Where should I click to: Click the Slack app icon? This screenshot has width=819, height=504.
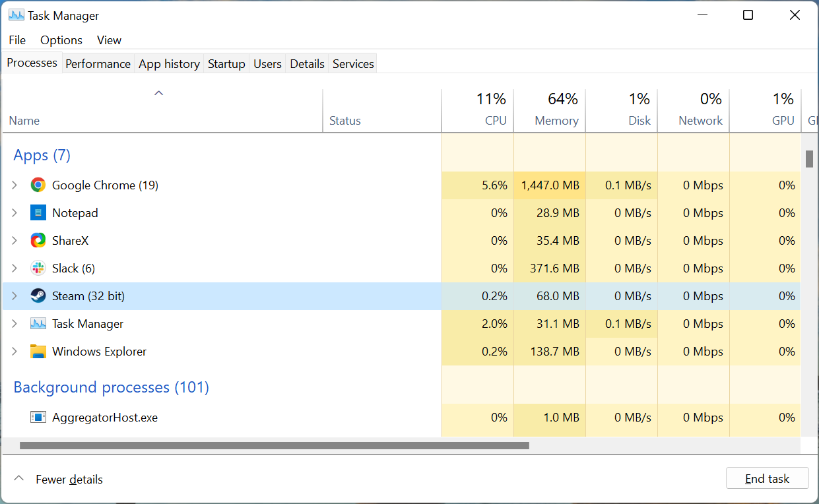click(x=38, y=268)
